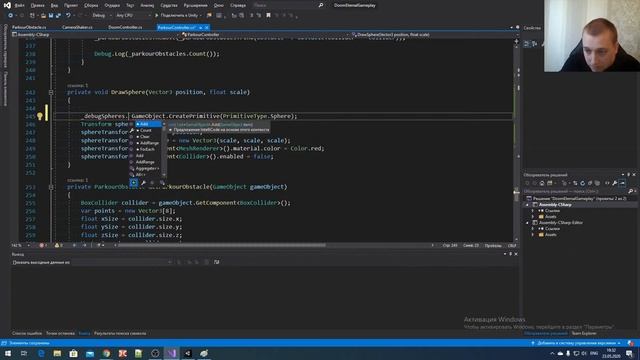The image size is (640, 360).
Task: Collapse the DrawSphere method outline
Action: 51,92
